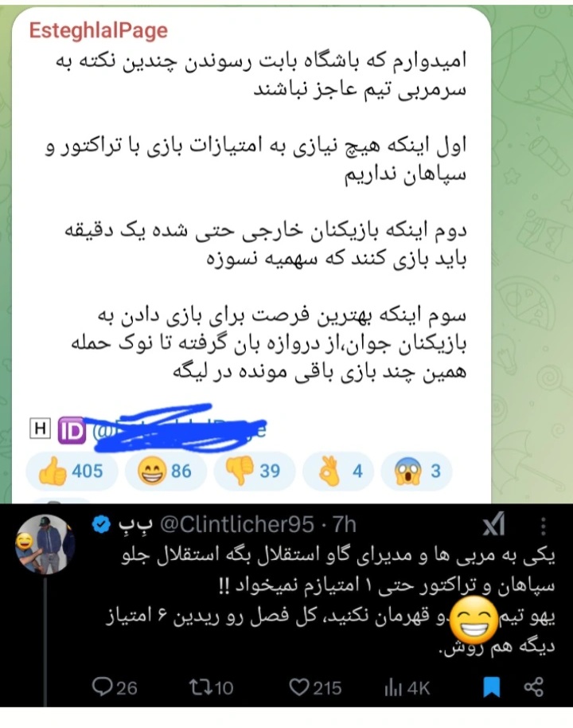Viewport: 573px width, 728px height.
Task: Share the tweet with share icon
Action: pos(533,687)
